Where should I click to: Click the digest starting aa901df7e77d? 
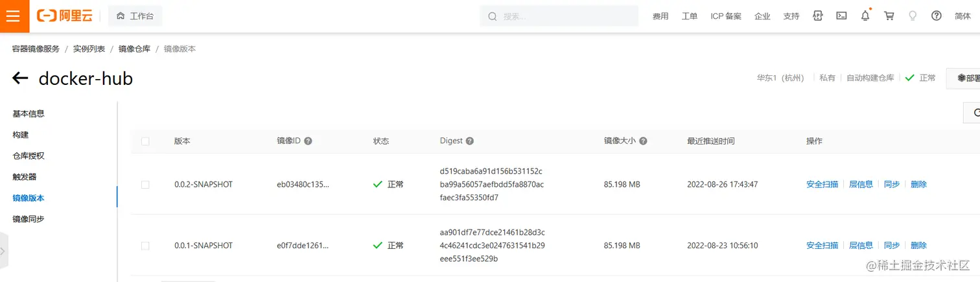(492, 245)
